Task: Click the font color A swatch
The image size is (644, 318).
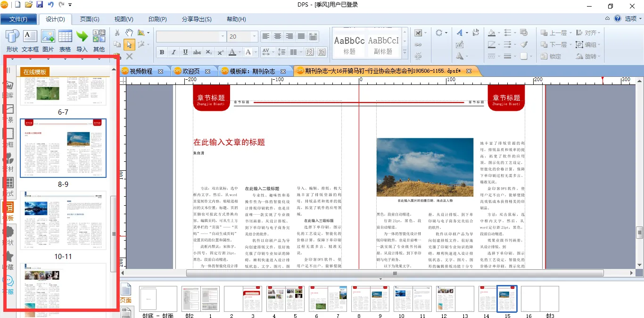Action: [x=232, y=52]
